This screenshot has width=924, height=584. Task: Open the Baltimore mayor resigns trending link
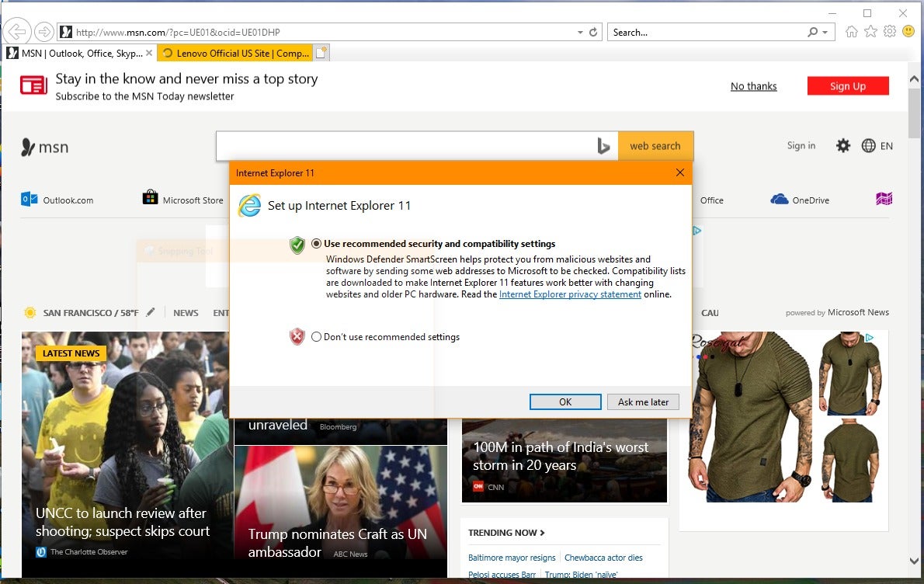(x=512, y=558)
